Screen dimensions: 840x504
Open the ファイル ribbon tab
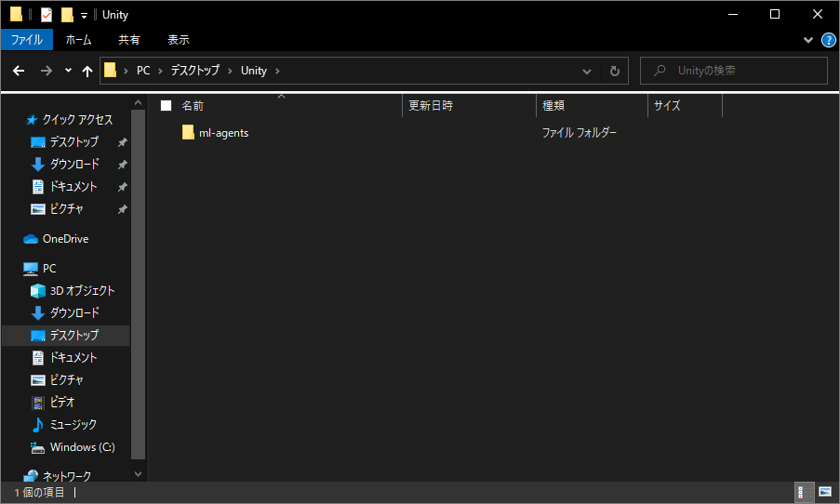(x=27, y=40)
